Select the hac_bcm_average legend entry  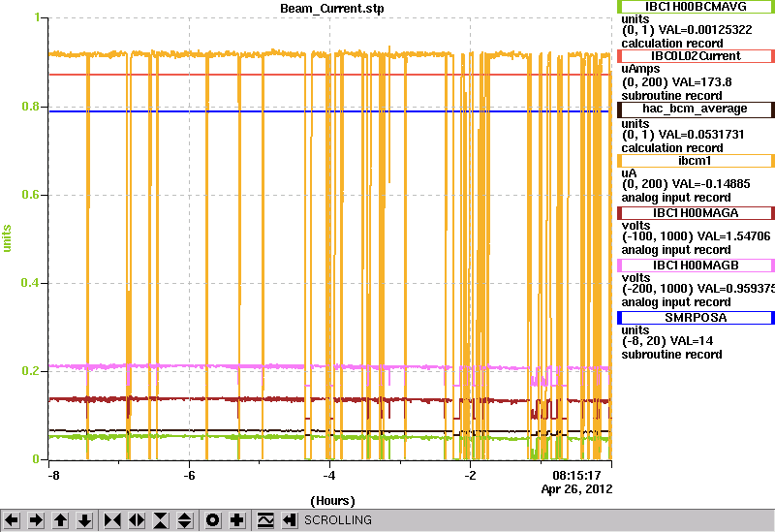tap(696, 109)
